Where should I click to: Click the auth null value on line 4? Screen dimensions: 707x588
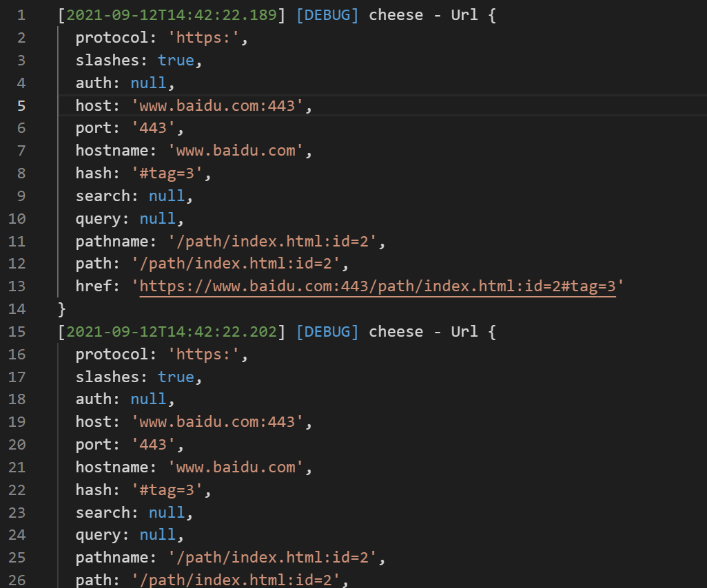click(x=148, y=83)
